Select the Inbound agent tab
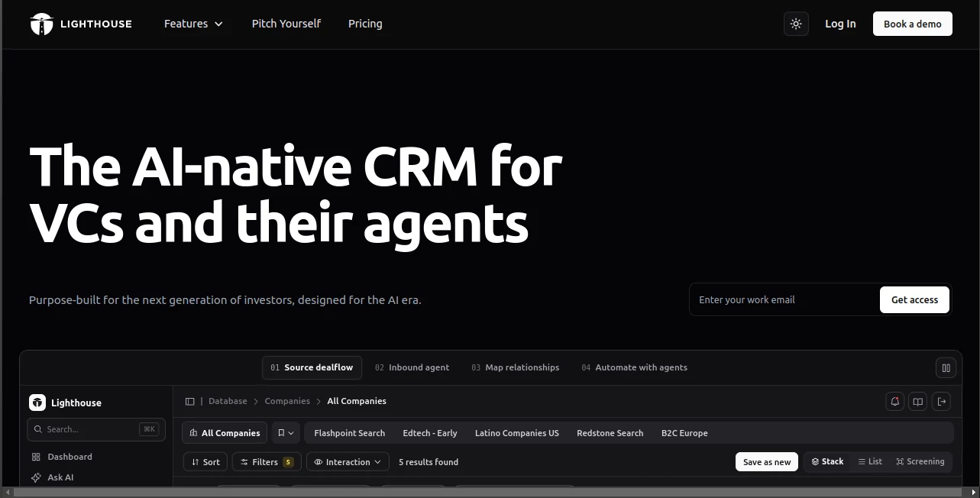 click(x=412, y=367)
